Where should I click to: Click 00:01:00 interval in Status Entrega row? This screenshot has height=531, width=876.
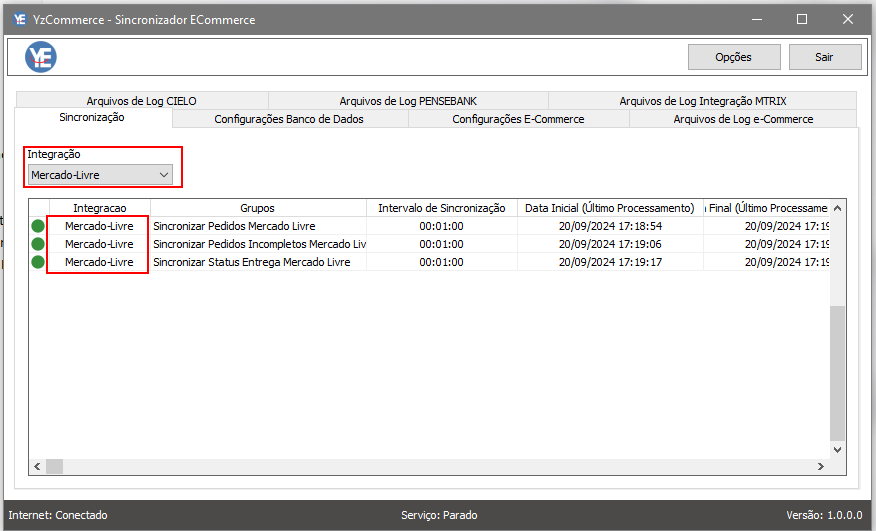click(x=441, y=262)
